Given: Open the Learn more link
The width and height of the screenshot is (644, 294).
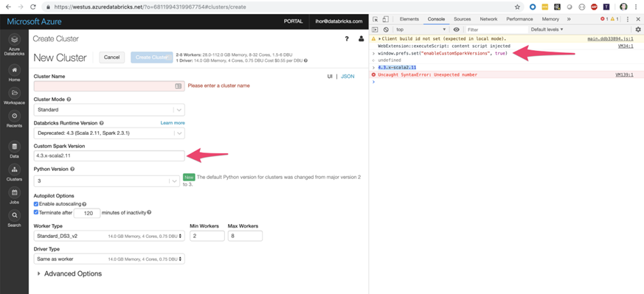Looking at the screenshot, I should click(x=173, y=122).
